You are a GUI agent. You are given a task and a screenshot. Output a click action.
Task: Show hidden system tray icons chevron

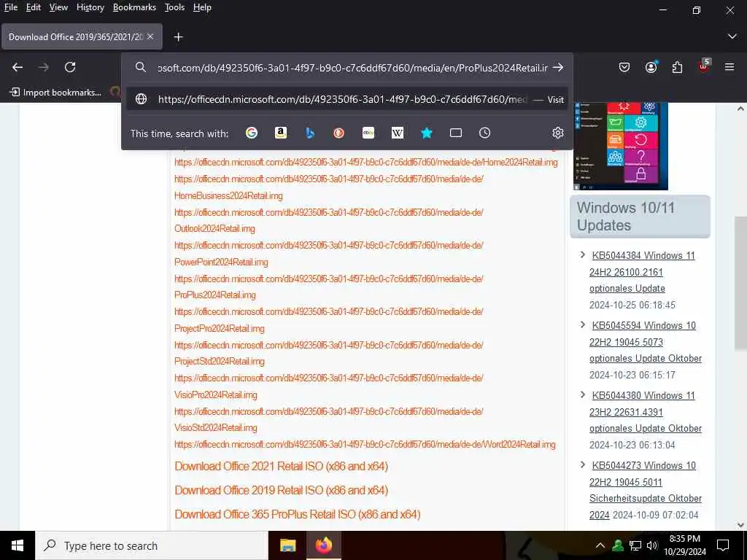click(x=600, y=545)
